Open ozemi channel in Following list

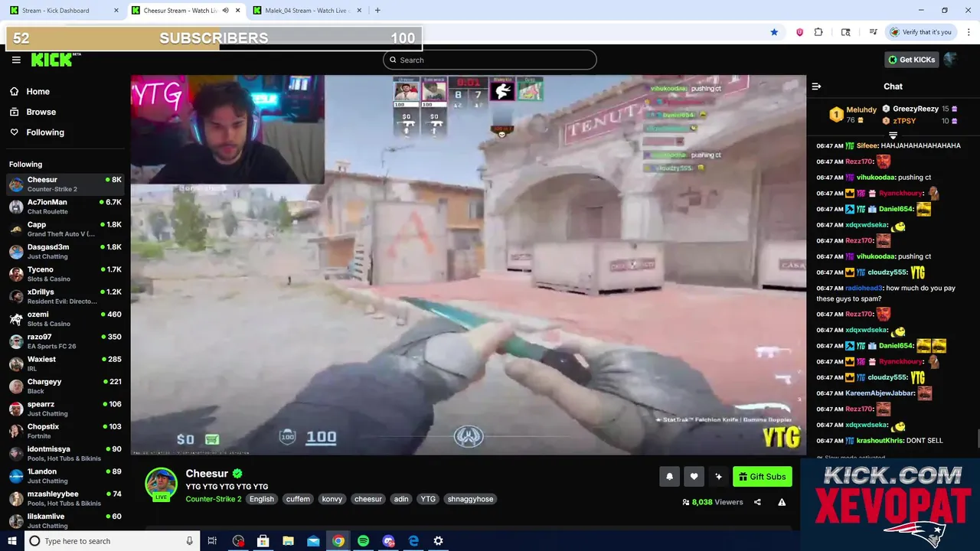65,318
